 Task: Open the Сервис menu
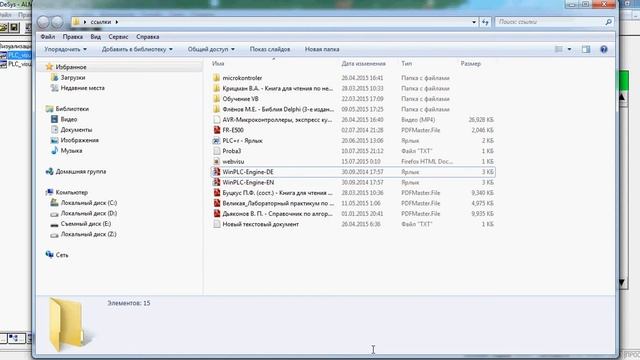(118, 37)
